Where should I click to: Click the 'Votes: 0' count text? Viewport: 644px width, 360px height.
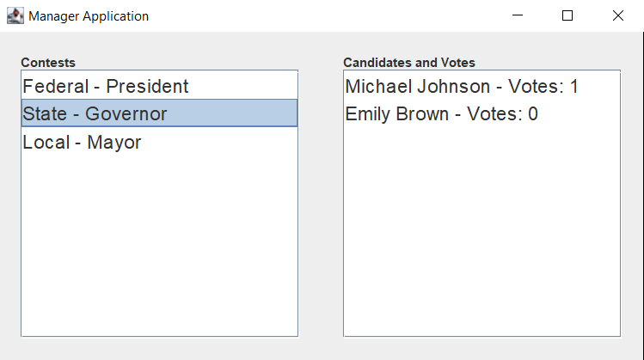(x=502, y=113)
